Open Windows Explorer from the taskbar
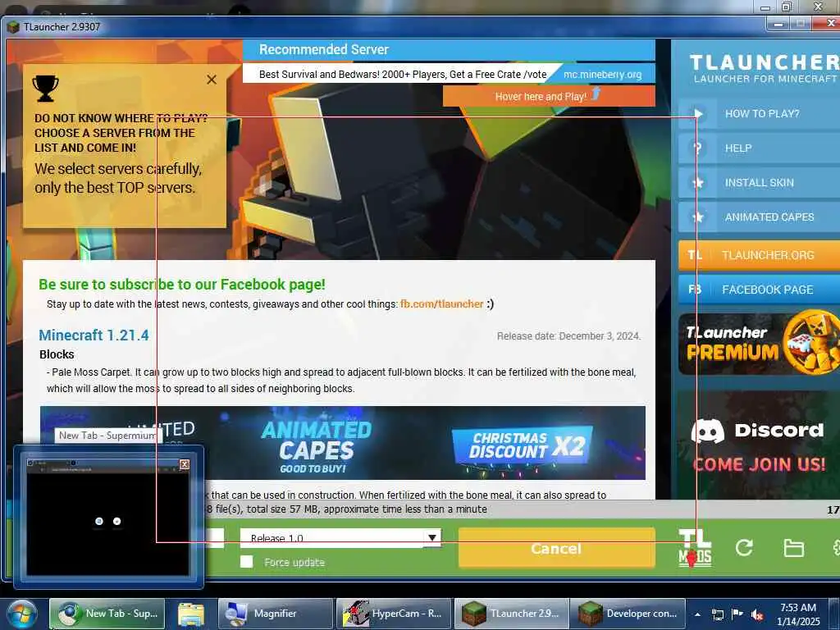This screenshot has width=840, height=630. [191, 614]
